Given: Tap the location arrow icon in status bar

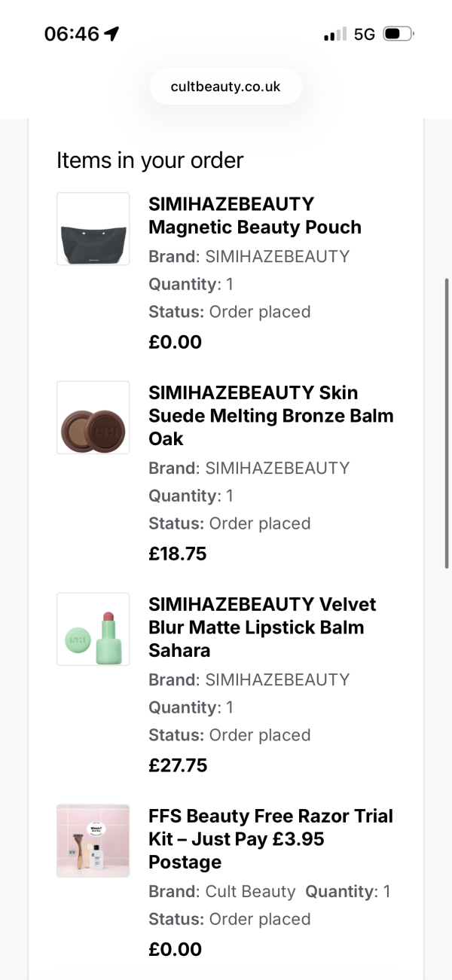Looking at the screenshot, I should [112, 34].
